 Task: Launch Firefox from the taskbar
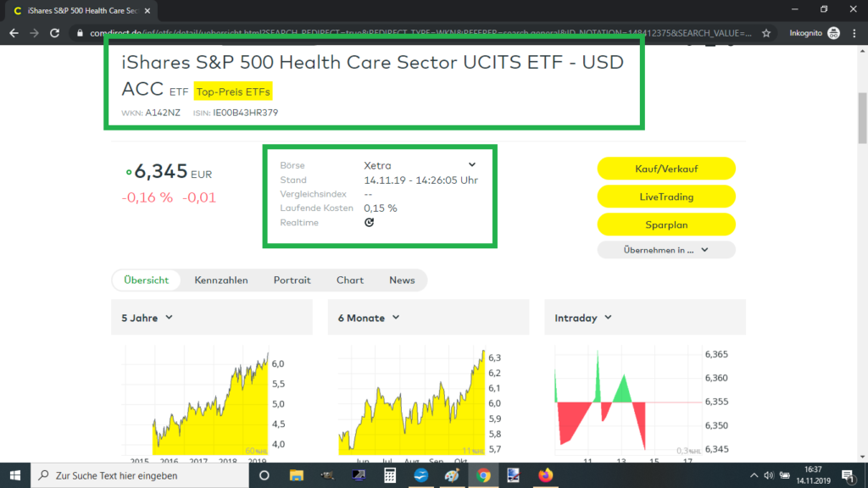click(545, 475)
